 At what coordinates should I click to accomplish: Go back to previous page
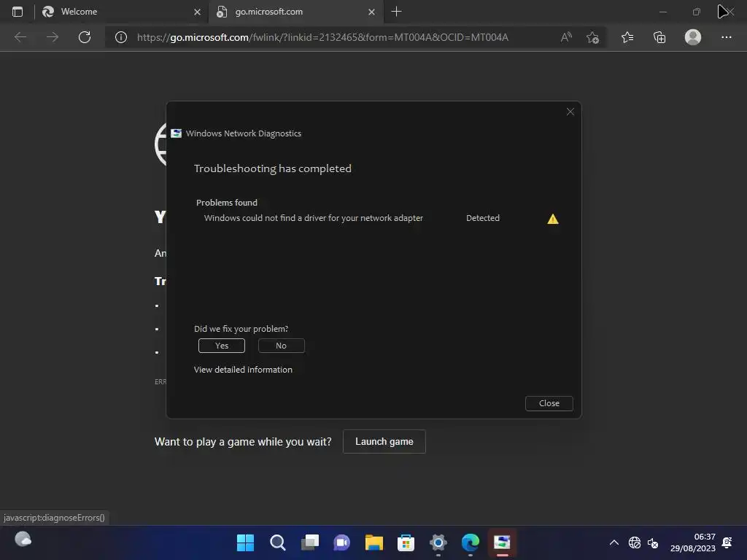tap(20, 37)
